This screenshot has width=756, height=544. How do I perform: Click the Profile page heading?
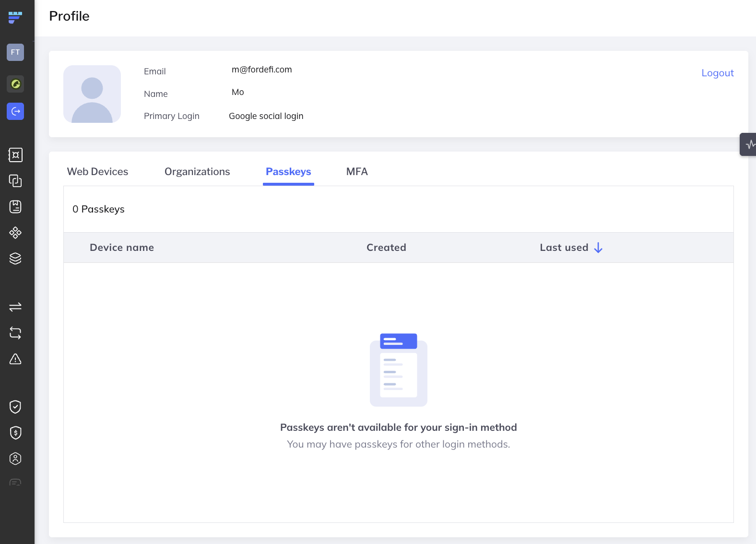(x=69, y=16)
